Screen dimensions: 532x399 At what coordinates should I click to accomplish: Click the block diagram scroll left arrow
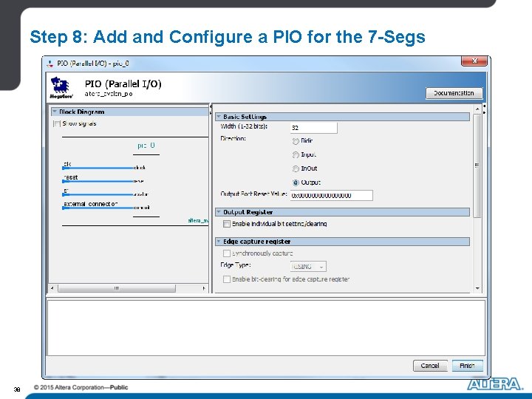52,288
